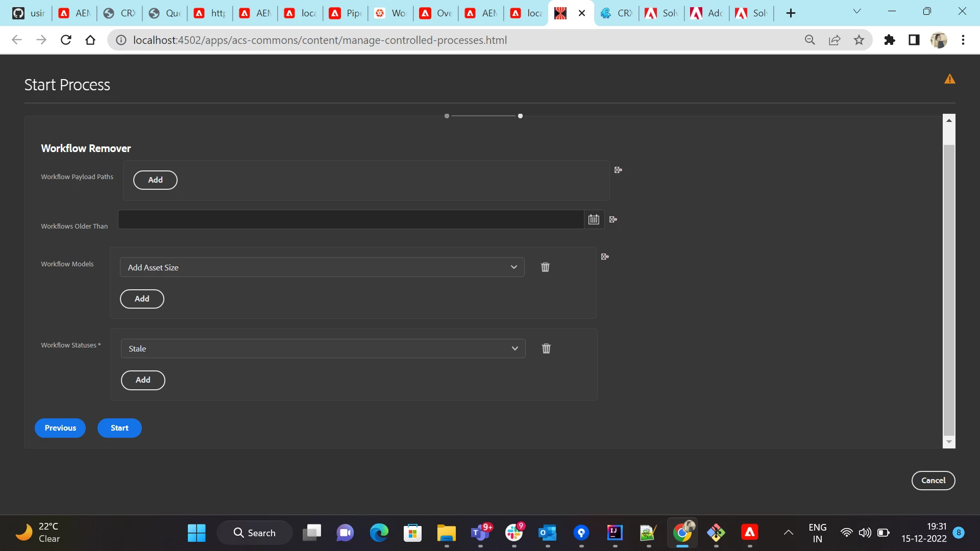Image resolution: width=980 pixels, height=551 pixels.
Task: Click info icon beside Workflow Payload Paths
Action: [x=618, y=170]
